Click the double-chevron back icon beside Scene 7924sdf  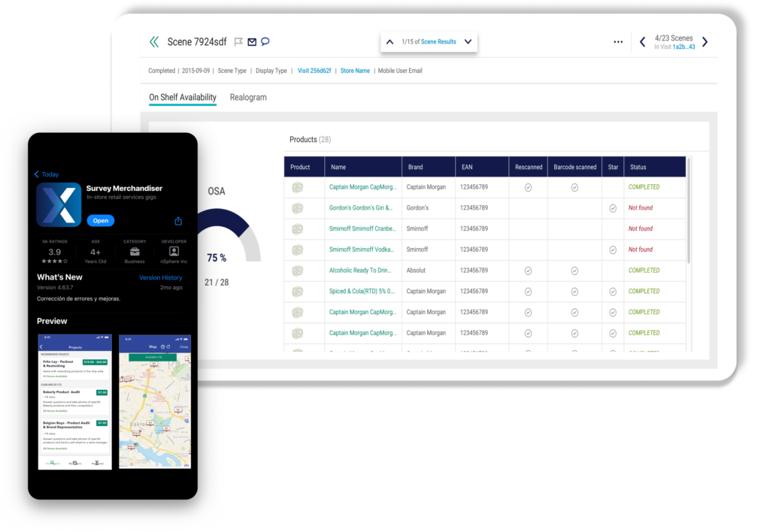pyautogui.click(x=154, y=42)
